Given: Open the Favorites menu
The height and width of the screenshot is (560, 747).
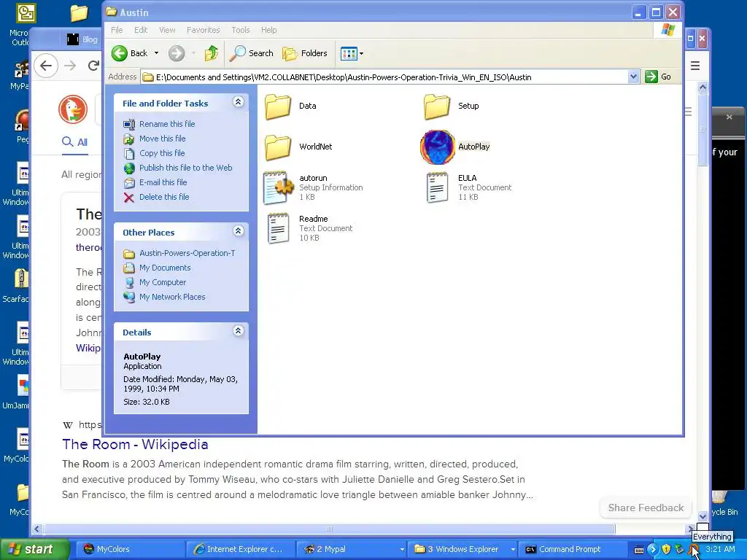Looking at the screenshot, I should pyautogui.click(x=203, y=30).
